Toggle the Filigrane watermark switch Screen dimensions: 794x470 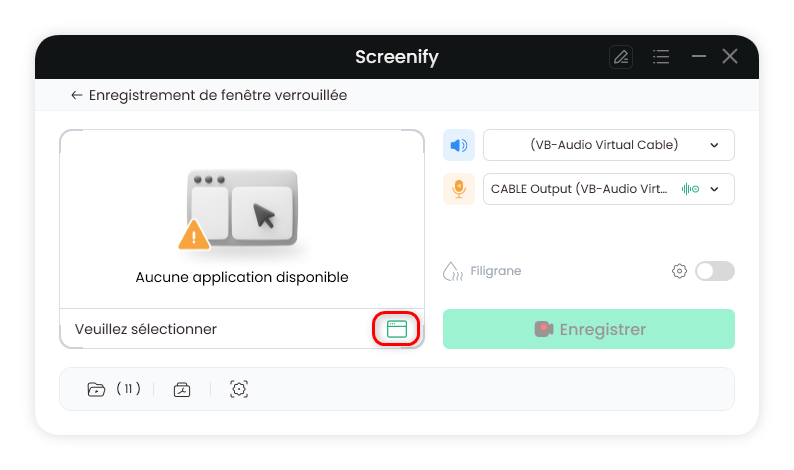coord(714,271)
